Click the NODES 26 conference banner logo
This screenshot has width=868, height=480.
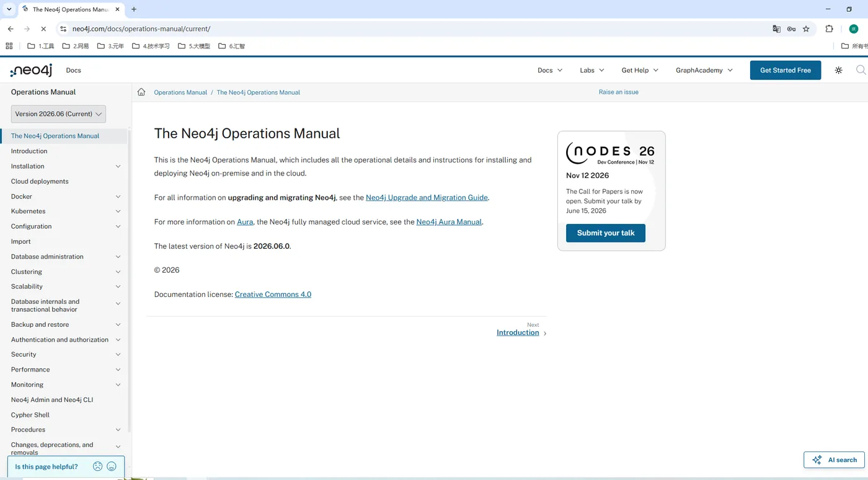(610, 153)
